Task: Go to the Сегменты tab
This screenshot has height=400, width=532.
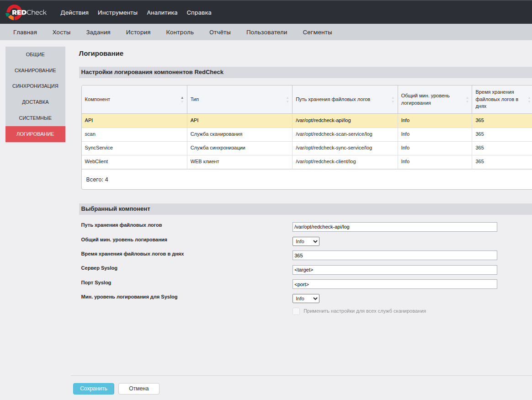Action: click(x=317, y=32)
